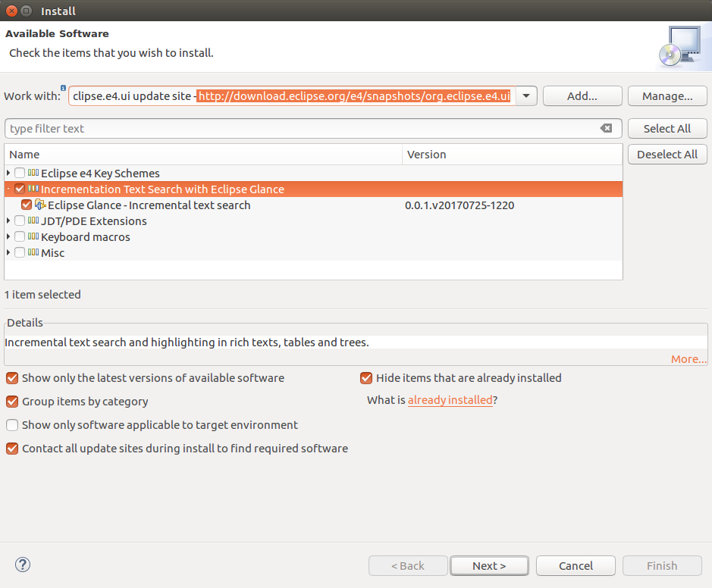
Task: Click Deselect All button
Action: click(x=667, y=155)
